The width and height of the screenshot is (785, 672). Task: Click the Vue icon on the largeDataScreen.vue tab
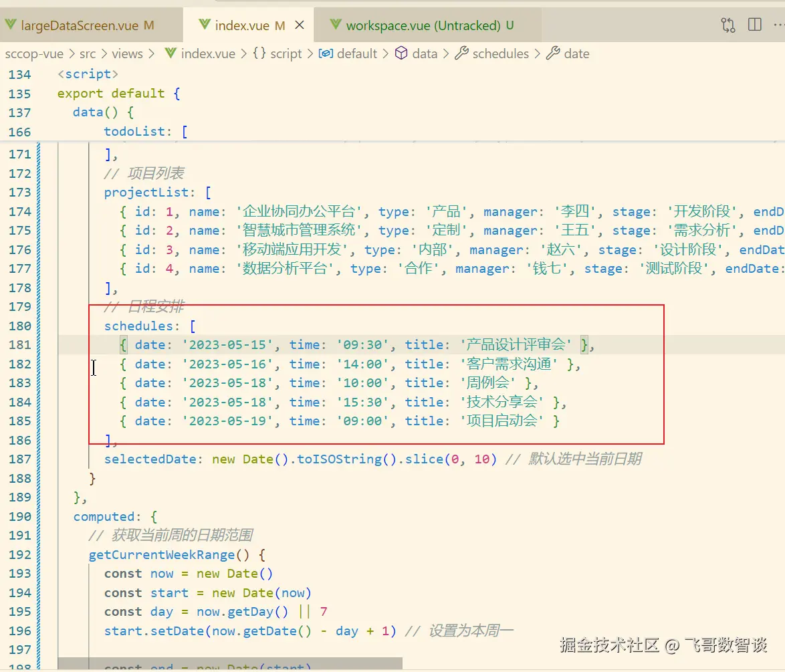click(11, 25)
